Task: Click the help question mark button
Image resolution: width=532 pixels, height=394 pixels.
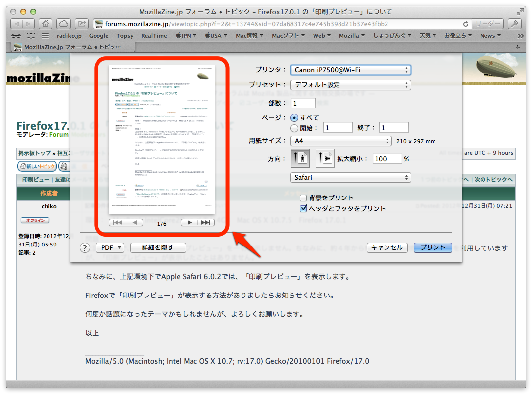Action: click(x=85, y=247)
